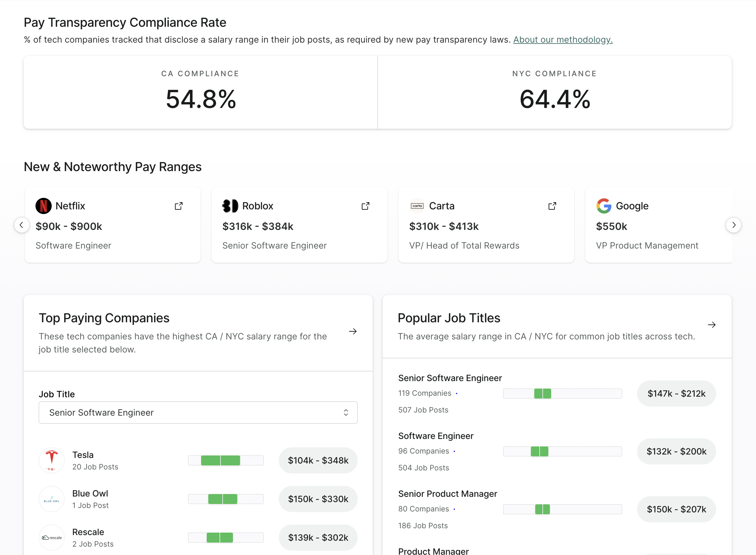Open About our methodology link
This screenshot has width=756, height=555.
(x=563, y=40)
